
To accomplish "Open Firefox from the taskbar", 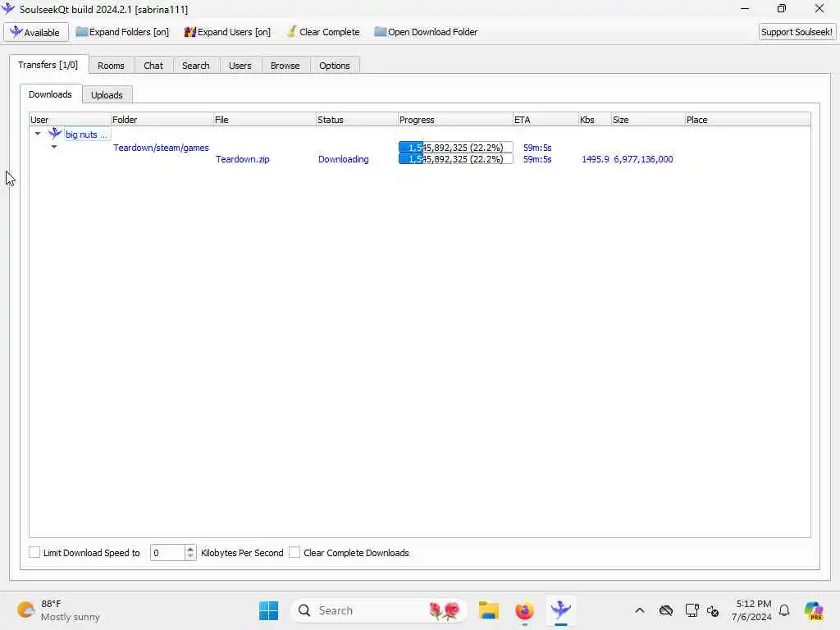I will [524, 610].
